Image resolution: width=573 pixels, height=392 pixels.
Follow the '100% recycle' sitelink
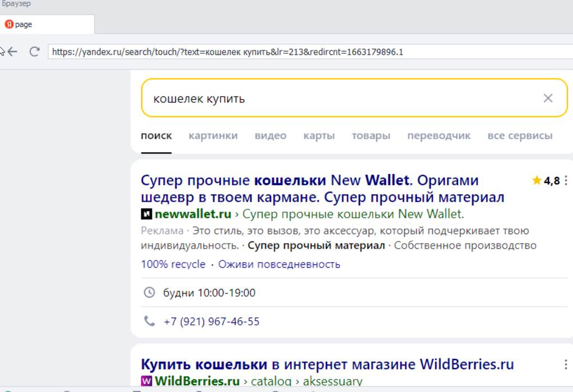pyautogui.click(x=173, y=264)
